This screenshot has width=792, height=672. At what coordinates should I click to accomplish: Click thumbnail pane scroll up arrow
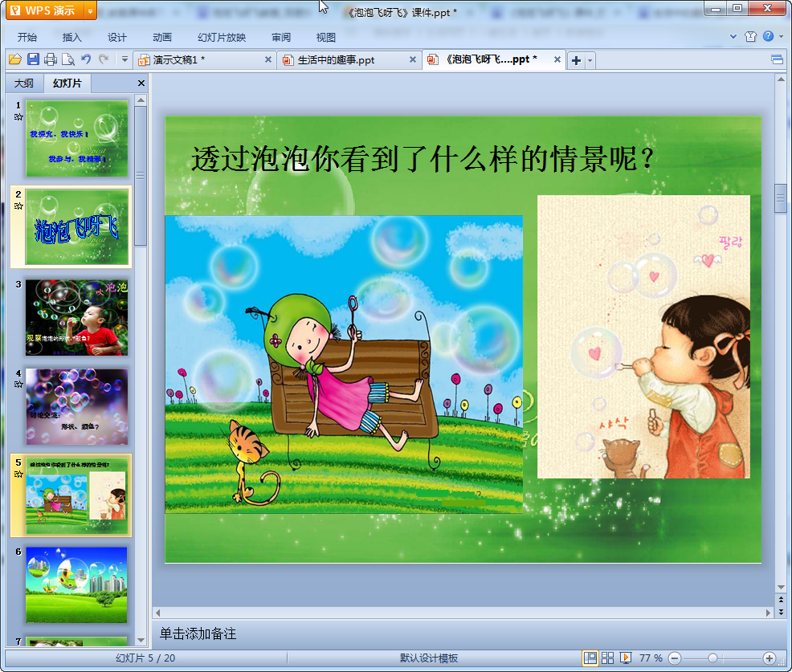[141, 100]
